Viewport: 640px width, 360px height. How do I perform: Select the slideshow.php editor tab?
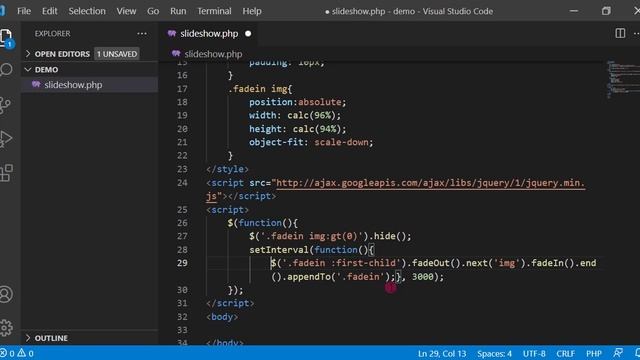coord(209,34)
